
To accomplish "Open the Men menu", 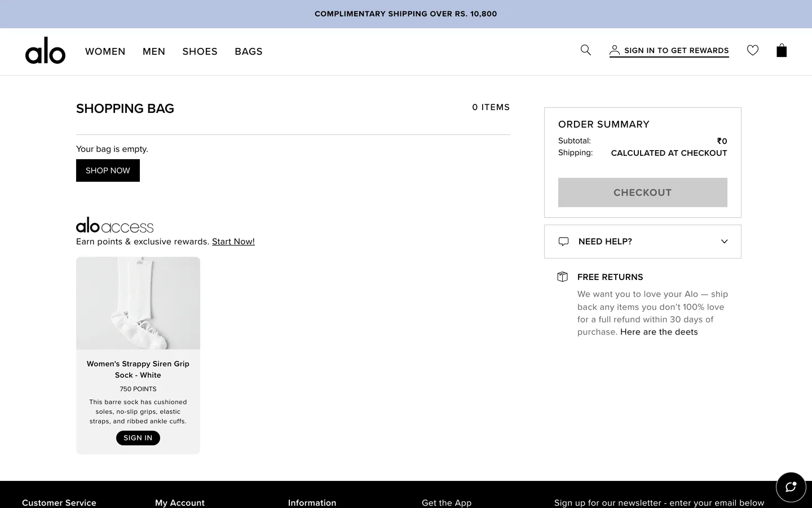I will (x=154, y=51).
